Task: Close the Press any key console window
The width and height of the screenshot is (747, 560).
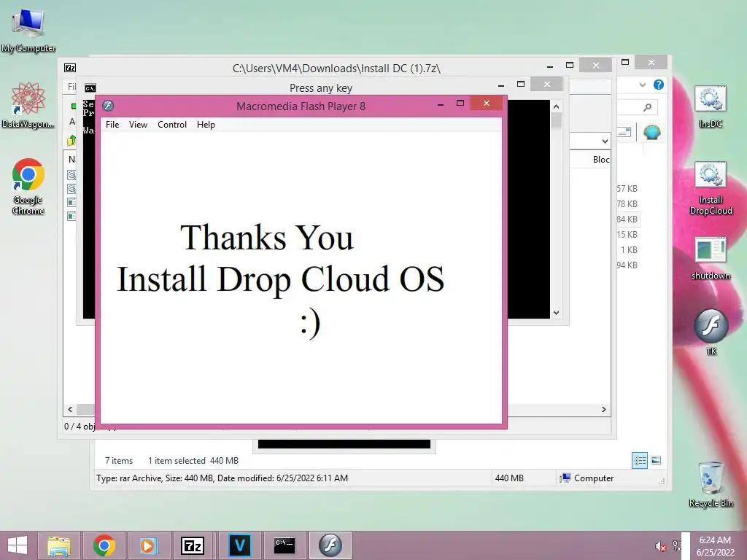Action: (x=547, y=85)
